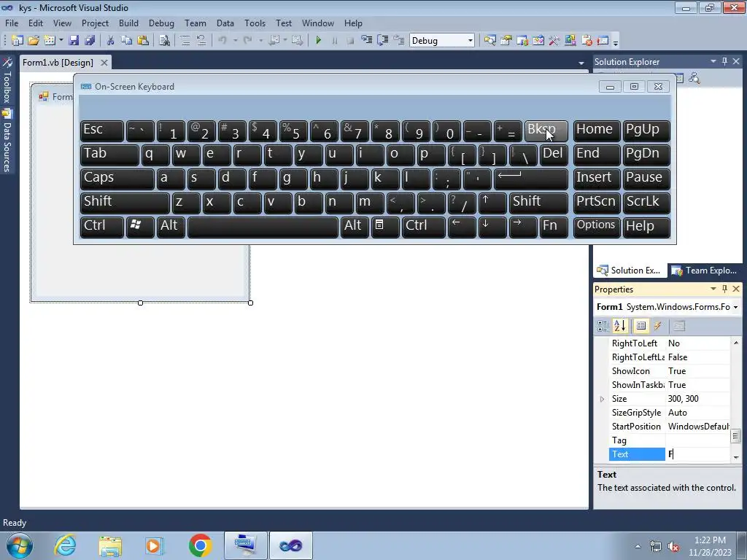
Task: Open Solution Explorer from the main toolbar icon
Action: pyautogui.click(x=489, y=41)
